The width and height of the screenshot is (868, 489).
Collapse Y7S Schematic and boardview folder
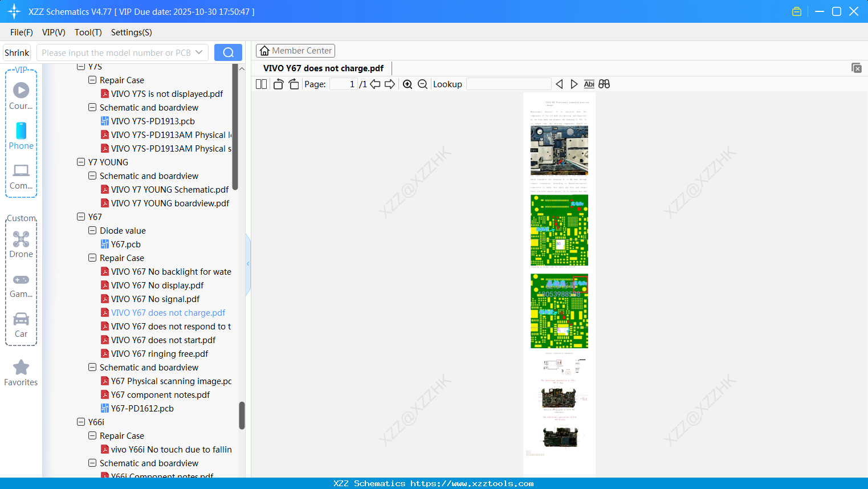92,108
